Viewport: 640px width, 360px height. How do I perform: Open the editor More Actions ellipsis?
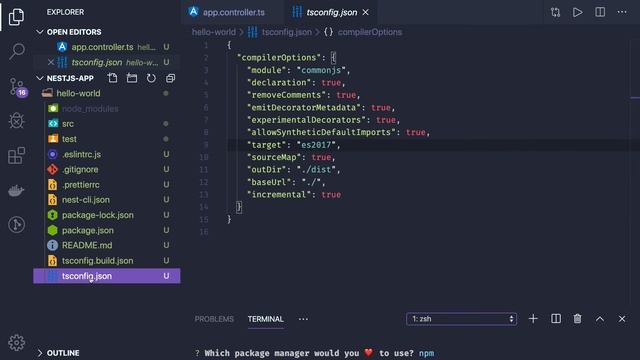click(x=622, y=12)
